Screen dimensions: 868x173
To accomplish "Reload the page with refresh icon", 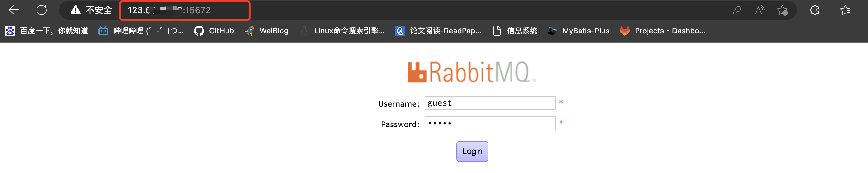I will [x=42, y=10].
